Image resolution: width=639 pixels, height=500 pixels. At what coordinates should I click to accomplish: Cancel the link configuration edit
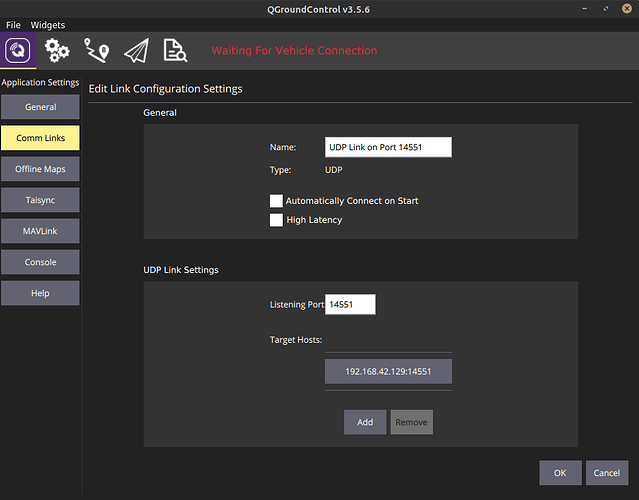pyautogui.click(x=607, y=473)
